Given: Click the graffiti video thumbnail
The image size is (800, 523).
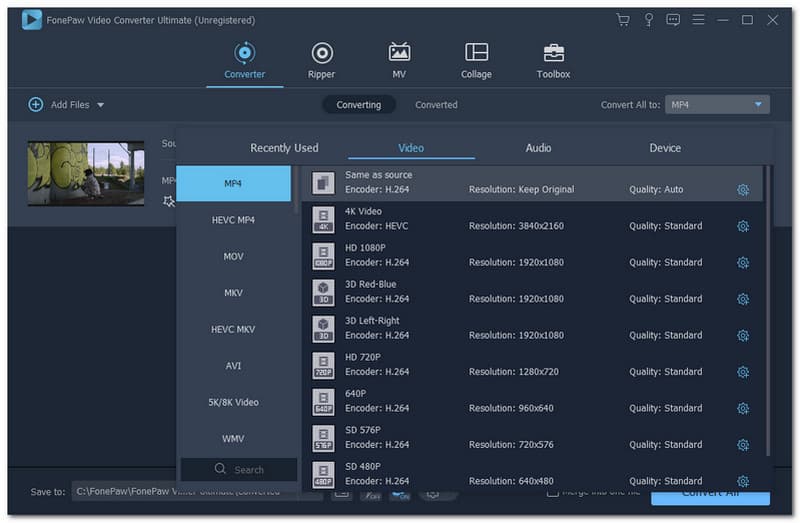Looking at the screenshot, I should pos(86,173).
